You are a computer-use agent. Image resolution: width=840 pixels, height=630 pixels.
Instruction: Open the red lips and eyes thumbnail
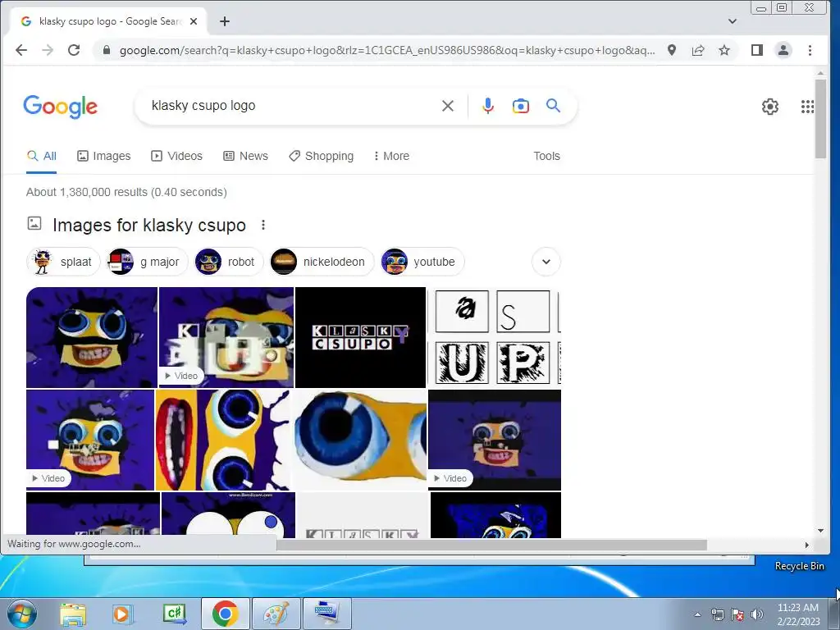(223, 440)
